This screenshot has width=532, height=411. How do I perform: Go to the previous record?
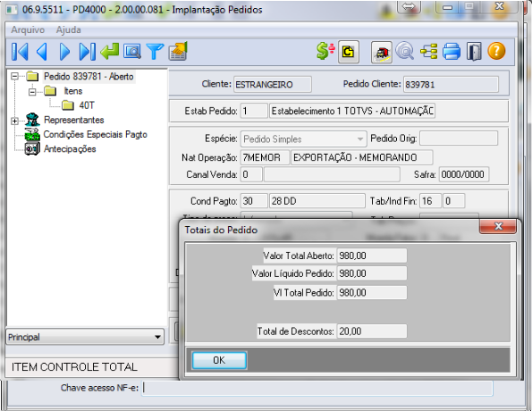(42, 52)
